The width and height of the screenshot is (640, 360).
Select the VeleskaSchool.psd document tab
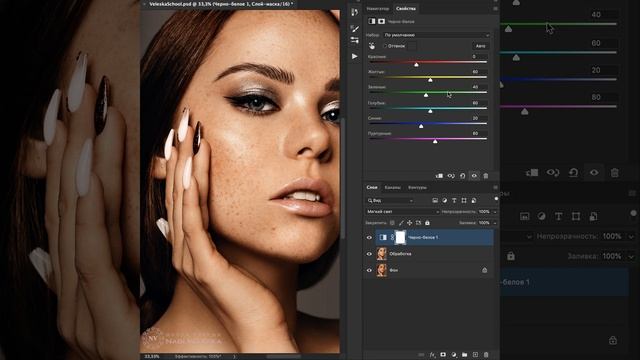tap(221, 4)
